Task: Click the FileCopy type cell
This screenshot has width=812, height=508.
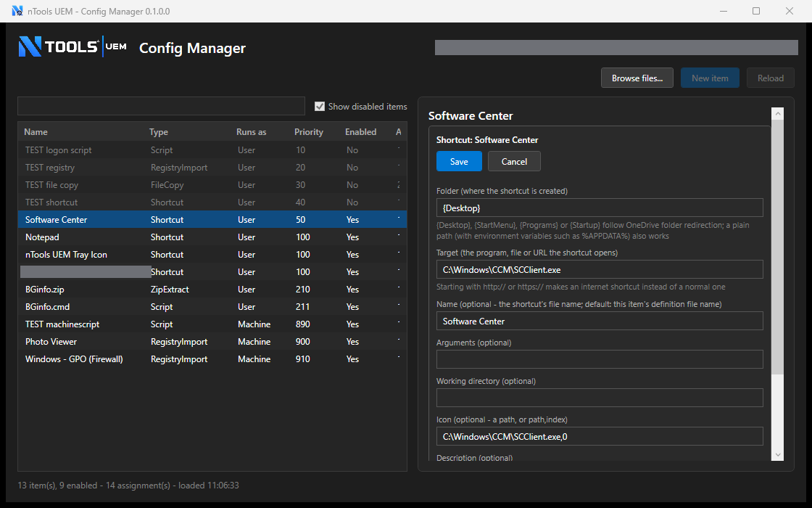Action: pyautogui.click(x=167, y=184)
